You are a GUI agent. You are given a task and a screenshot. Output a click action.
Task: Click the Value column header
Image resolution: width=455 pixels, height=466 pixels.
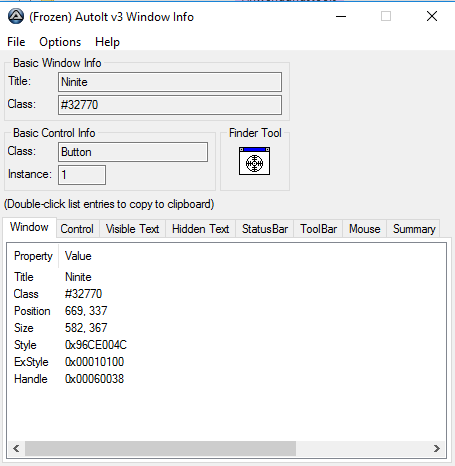[78, 256]
